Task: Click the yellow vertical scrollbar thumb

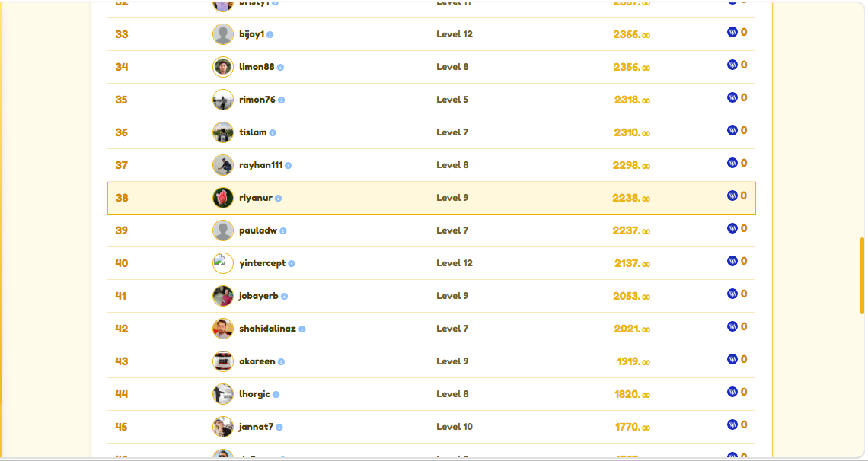Action: 862,276
